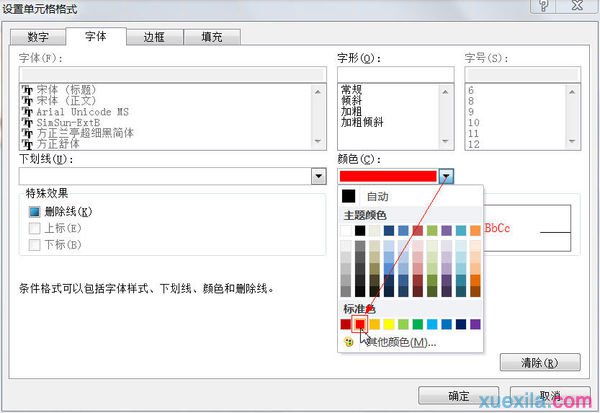This screenshot has width=600, height=413.
Task: Pick the dark blue theme color swatch
Action: (389, 230)
